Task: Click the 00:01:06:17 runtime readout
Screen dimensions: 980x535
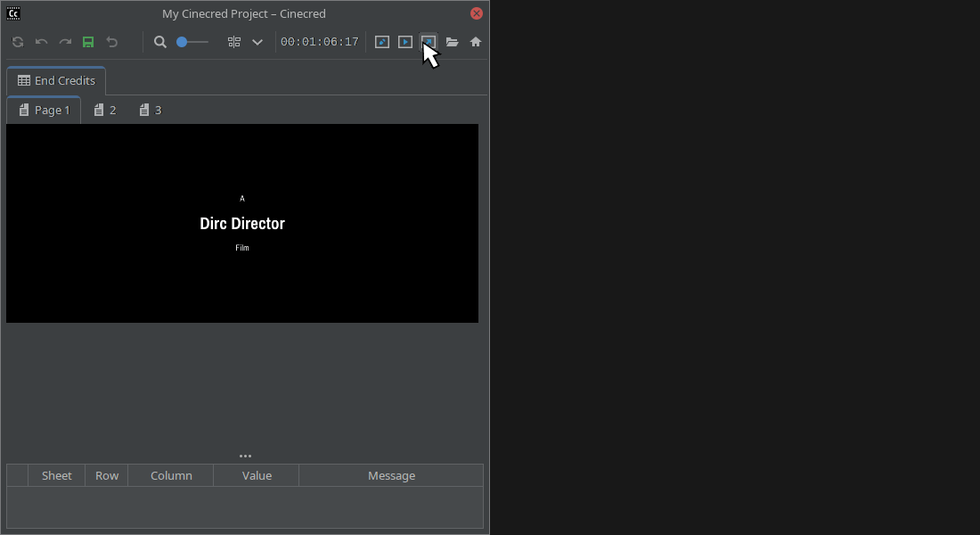Action: (319, 42)
